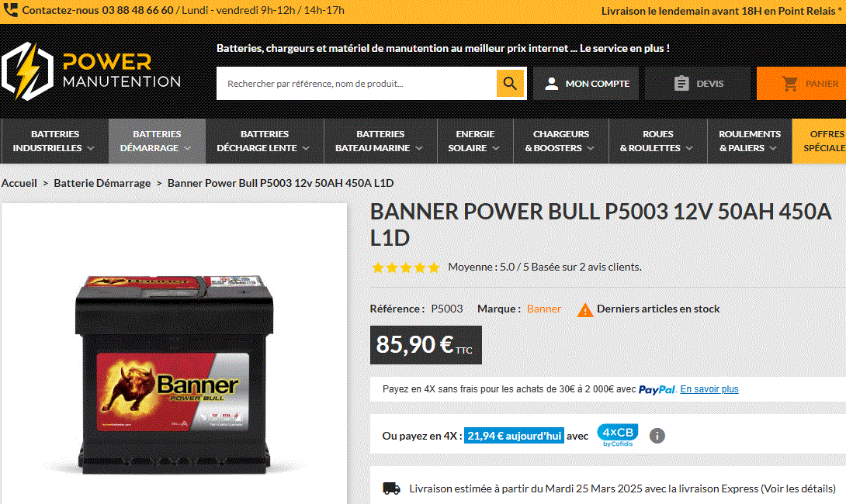Expand Chargeurs & Boosters dropdown menu
This screenshot has height=504, width=846.
pyautogui.click(x=560, y=140)
